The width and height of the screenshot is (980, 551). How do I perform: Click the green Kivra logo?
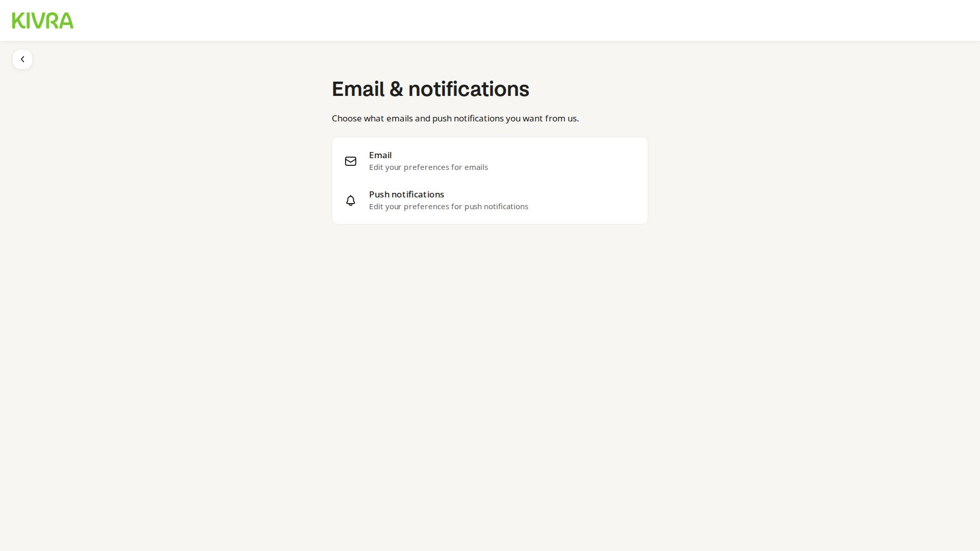coord(43,20)
